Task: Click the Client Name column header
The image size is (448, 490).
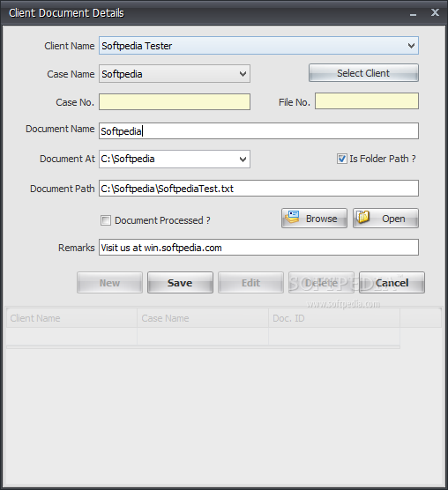Action: (71, 318)
